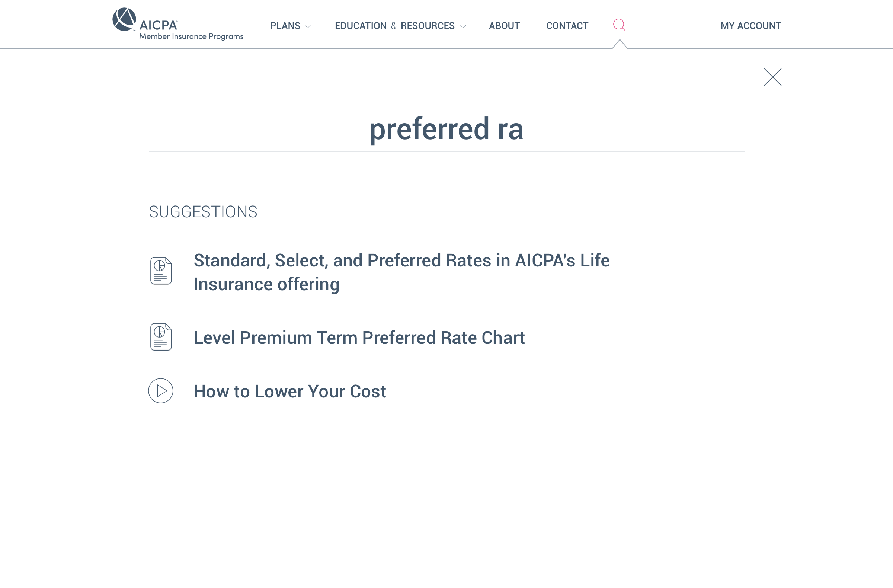
Task: Go to the ABOUT page
Action: pos(504,26)
